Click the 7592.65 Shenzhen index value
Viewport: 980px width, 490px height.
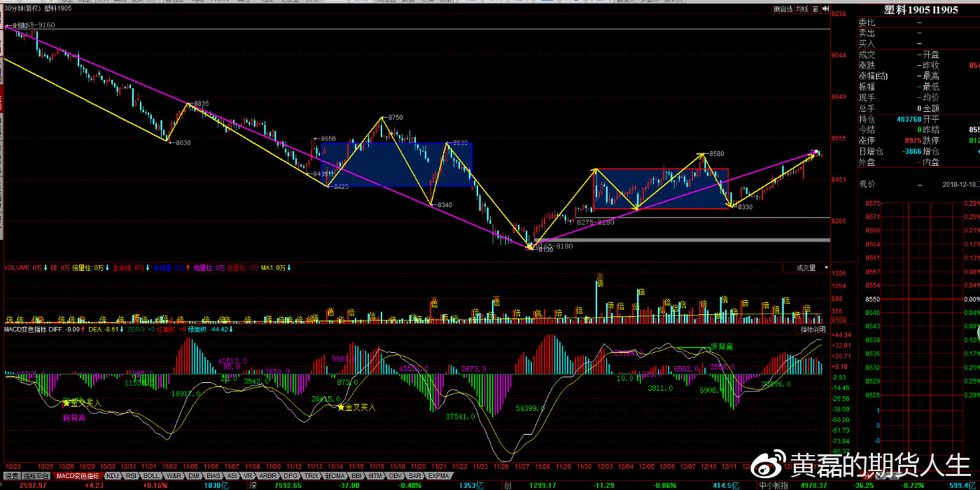288,485
